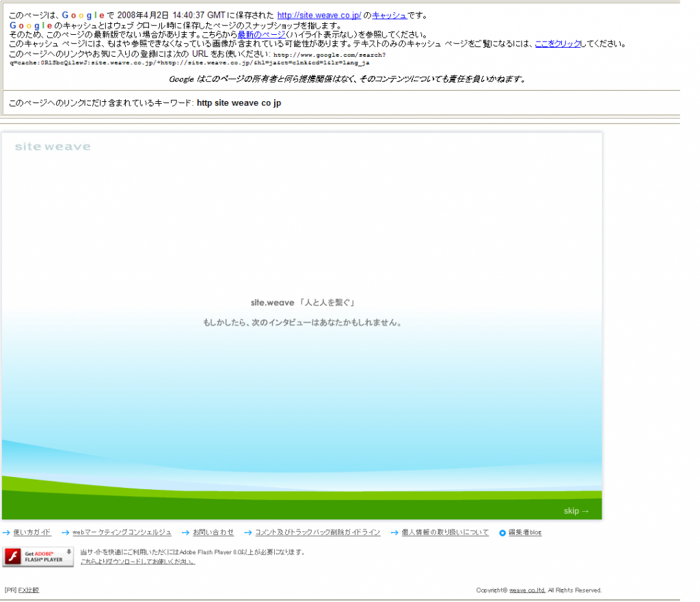This screenshot has height=602, width=700.
Task: Open the webマーケティングコンシェルジュ link
Action: point(122,532)
